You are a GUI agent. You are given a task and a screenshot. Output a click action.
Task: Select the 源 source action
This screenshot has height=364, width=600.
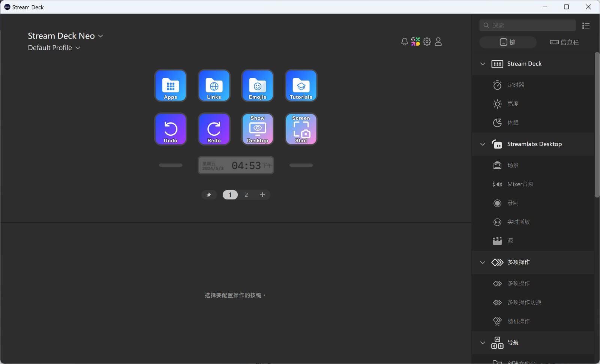click(x=533, y=241)
